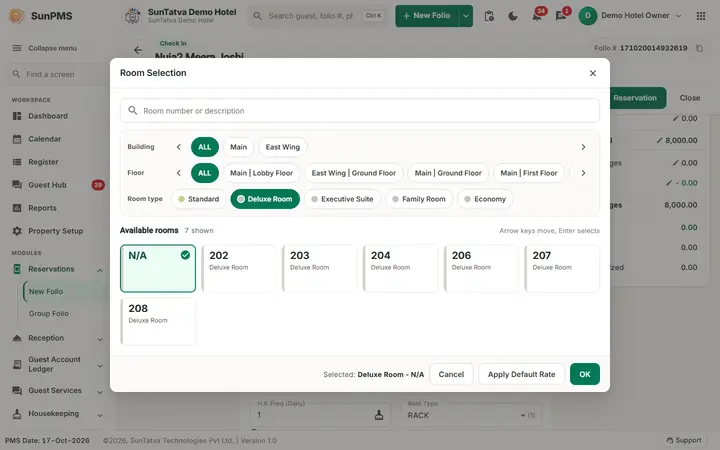This screenshot has height=450, width=720.
Task: Click the SunPMS logo icon
Action: (16, 16)
